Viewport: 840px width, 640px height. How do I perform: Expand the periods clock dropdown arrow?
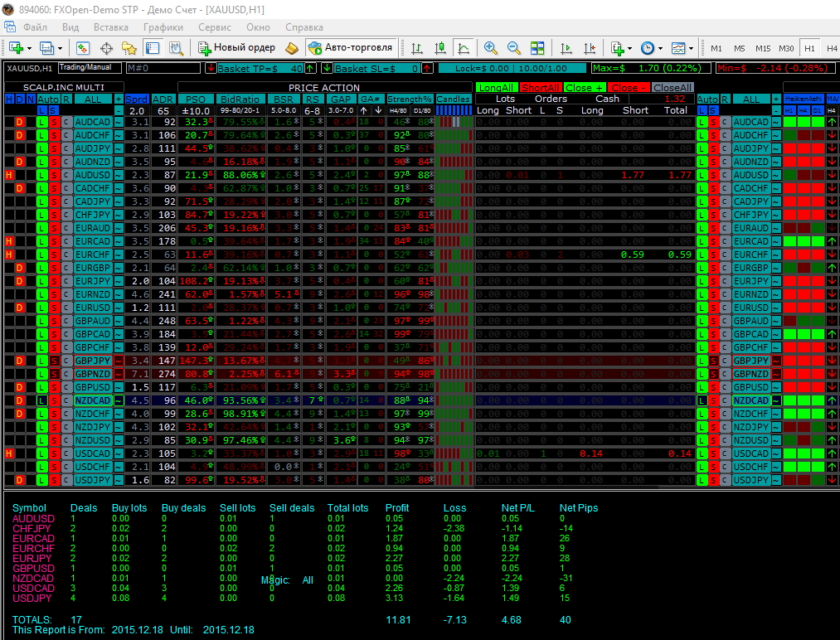click(660, 48)
